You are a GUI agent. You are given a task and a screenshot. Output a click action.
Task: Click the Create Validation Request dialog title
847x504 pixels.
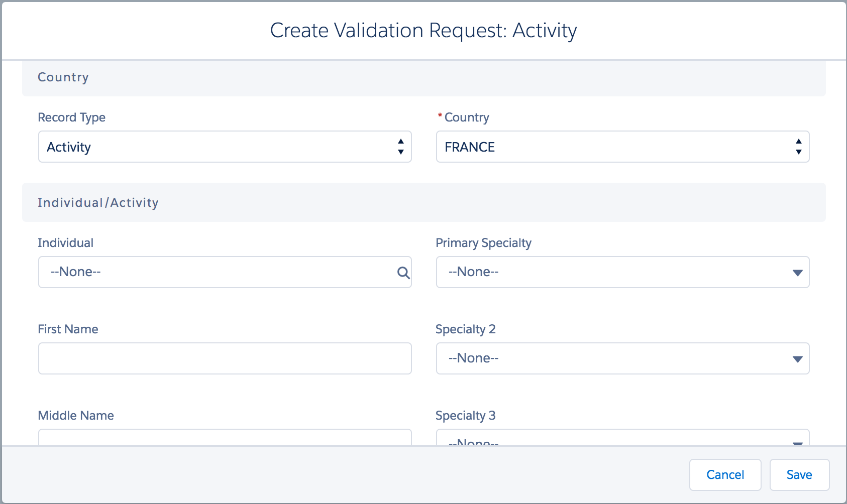coord(423,31)
